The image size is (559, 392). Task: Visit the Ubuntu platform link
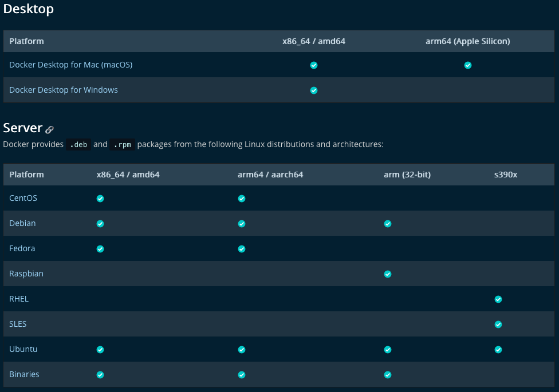point(23,349)
